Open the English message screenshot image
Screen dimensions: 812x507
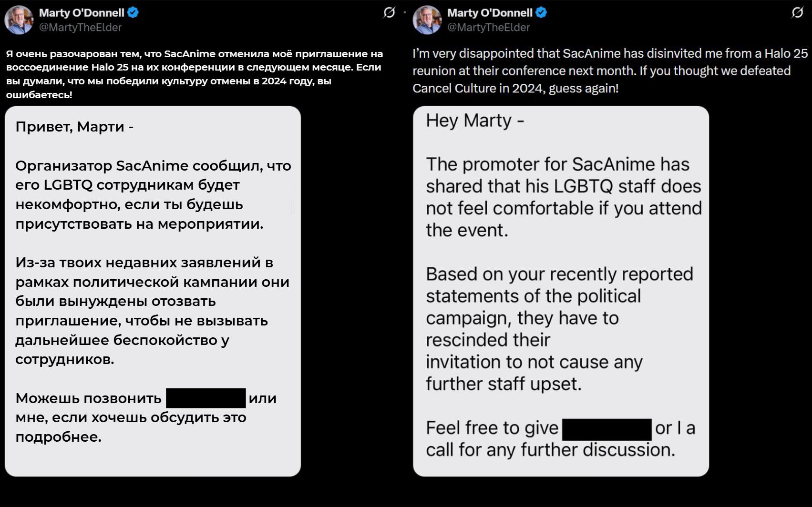click(x=561, y=291)
